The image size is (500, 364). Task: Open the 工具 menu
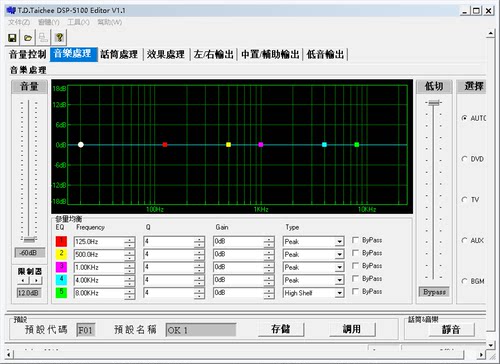pos(79,22)
